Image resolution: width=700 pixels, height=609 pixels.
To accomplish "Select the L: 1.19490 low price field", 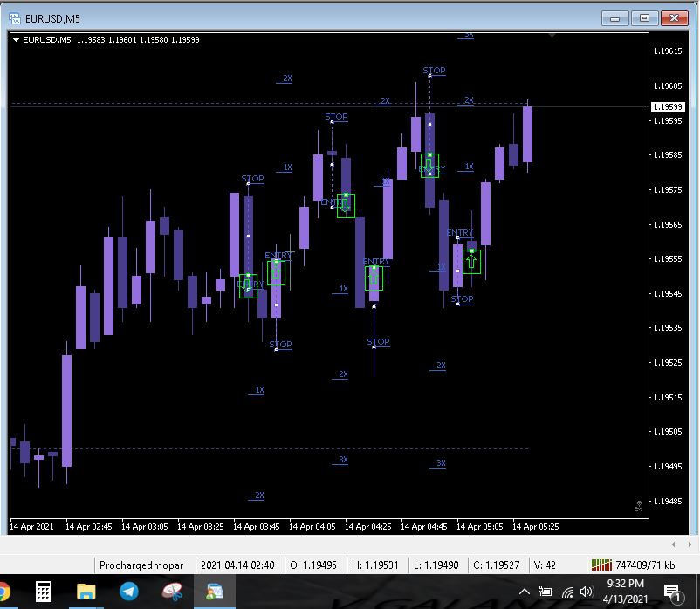I will (436, 565).
